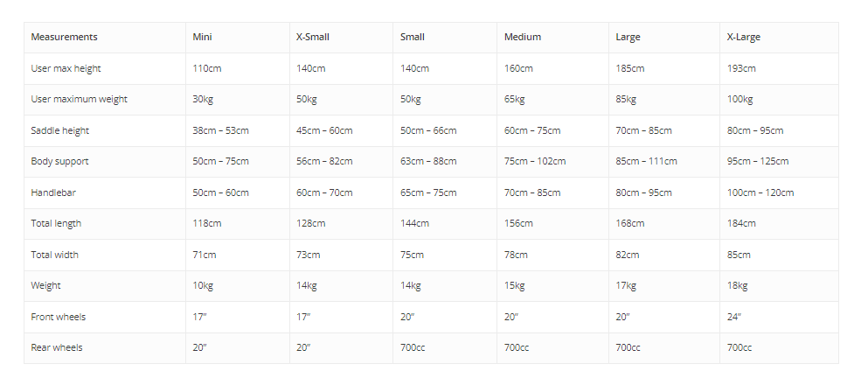Click the X-Large column header
This screenshot has width=868, height=385.
tap(744, 37)
